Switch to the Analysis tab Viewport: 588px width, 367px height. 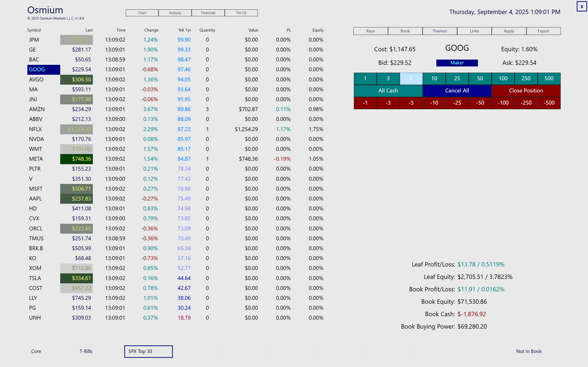[x=175, y=13]
